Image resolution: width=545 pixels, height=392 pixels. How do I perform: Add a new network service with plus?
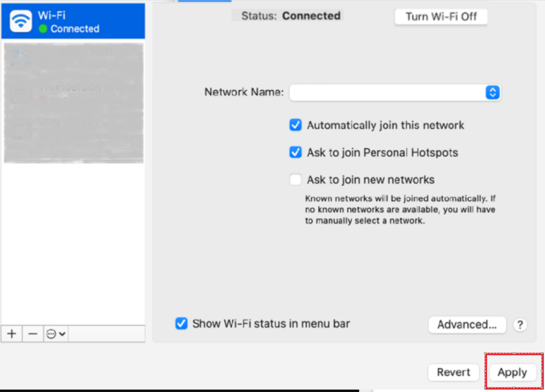coord(11,334)
